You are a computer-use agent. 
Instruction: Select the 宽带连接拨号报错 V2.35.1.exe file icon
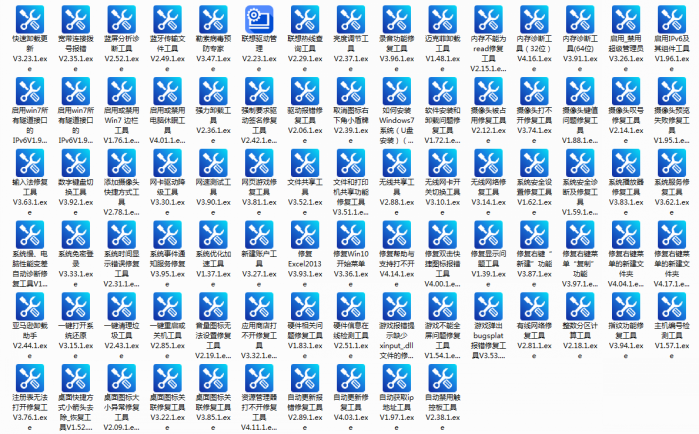point(76,20)
